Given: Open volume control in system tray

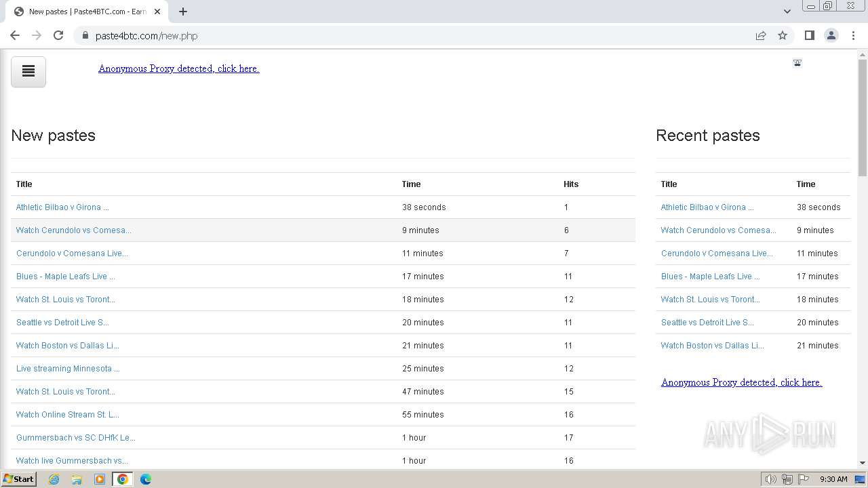Looking at the screenshot, I should (771, 479).
